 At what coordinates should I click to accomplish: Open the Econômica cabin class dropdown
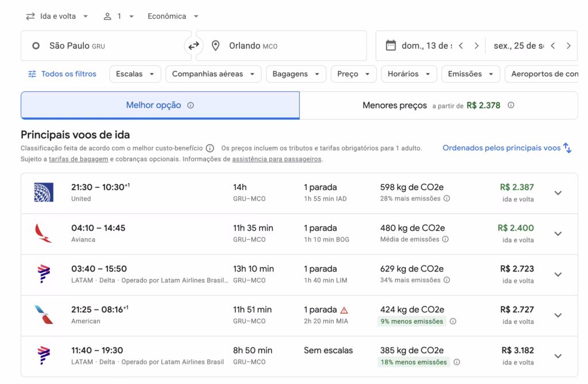[173, 16]
